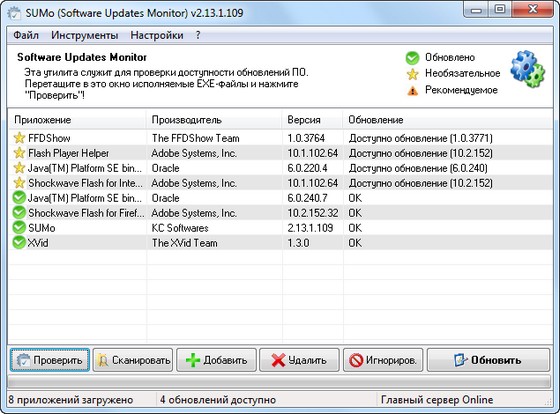Click the blue-green gears logo icon

[528, 69]
